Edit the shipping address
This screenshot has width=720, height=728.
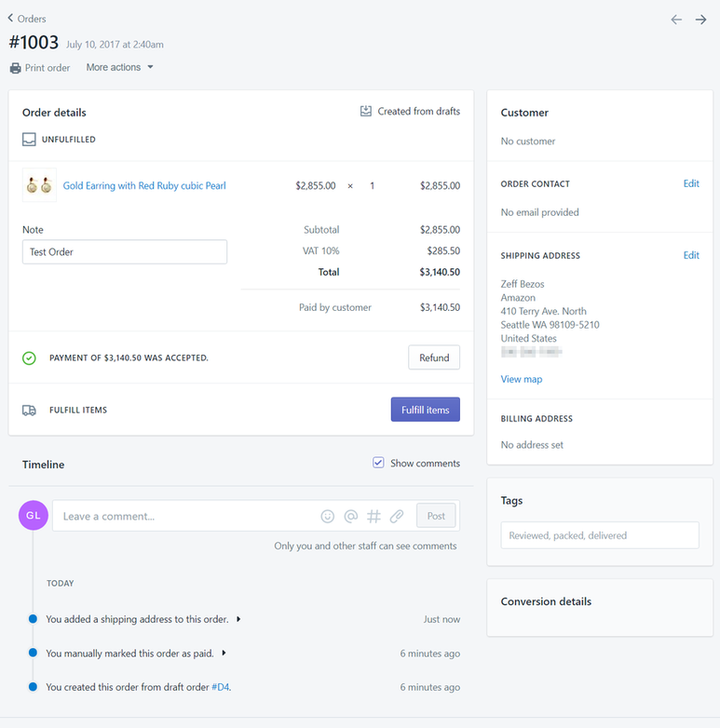[x=690, y=255]
